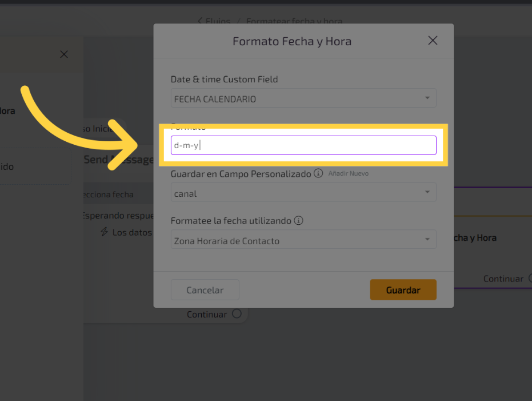Close the Formato Fecha y Hora dialog

(x=433, y=41)
